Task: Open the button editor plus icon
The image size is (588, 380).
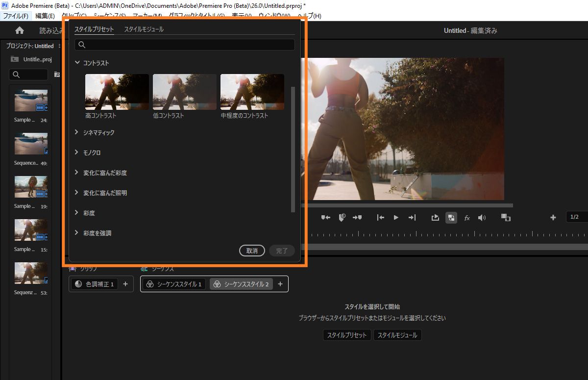Action: [553, 218]
